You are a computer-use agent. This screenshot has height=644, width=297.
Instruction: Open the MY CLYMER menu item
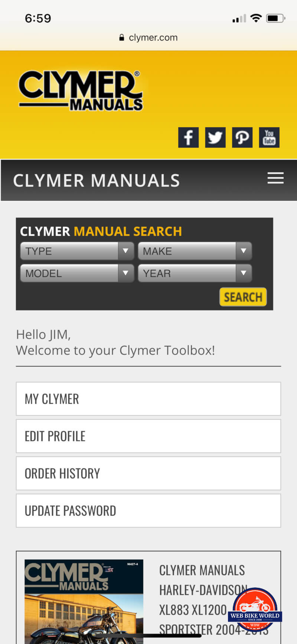coord(148,399)
